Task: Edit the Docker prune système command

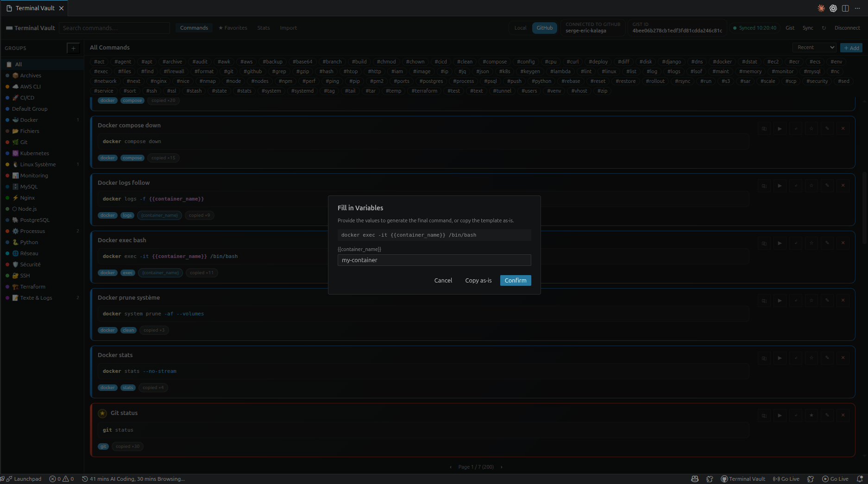Action: [827, 301]
